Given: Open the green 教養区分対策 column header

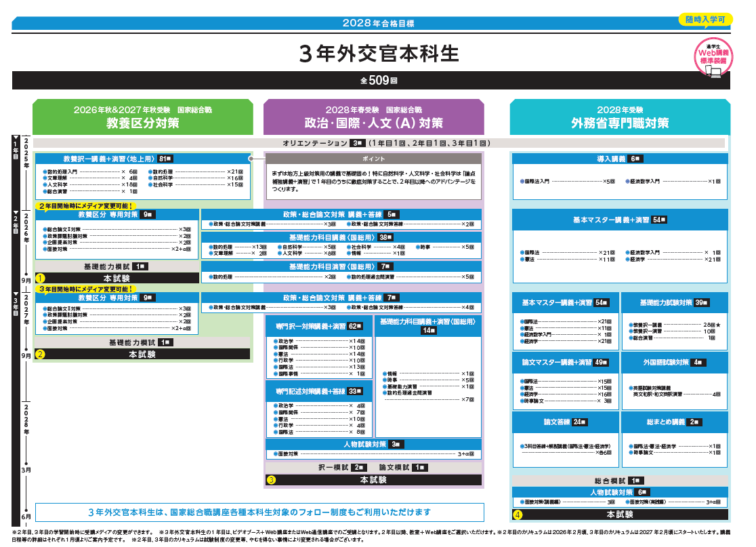Looking at the screenshot, I should 142,117.
